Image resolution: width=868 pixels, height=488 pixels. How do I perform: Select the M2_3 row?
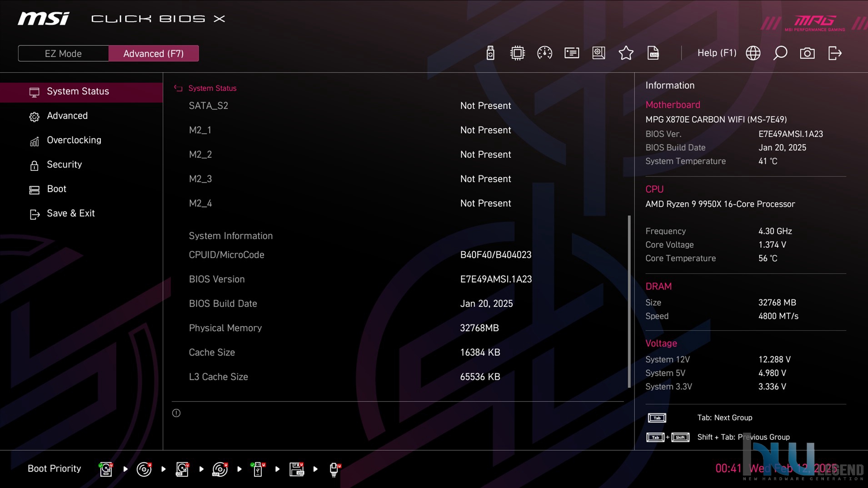398,179
